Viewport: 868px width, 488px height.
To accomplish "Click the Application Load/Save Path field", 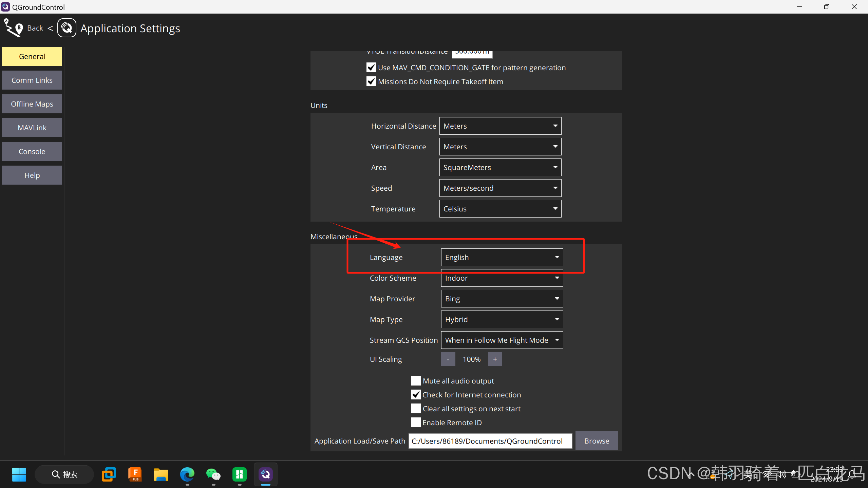I will pos(490,441).
